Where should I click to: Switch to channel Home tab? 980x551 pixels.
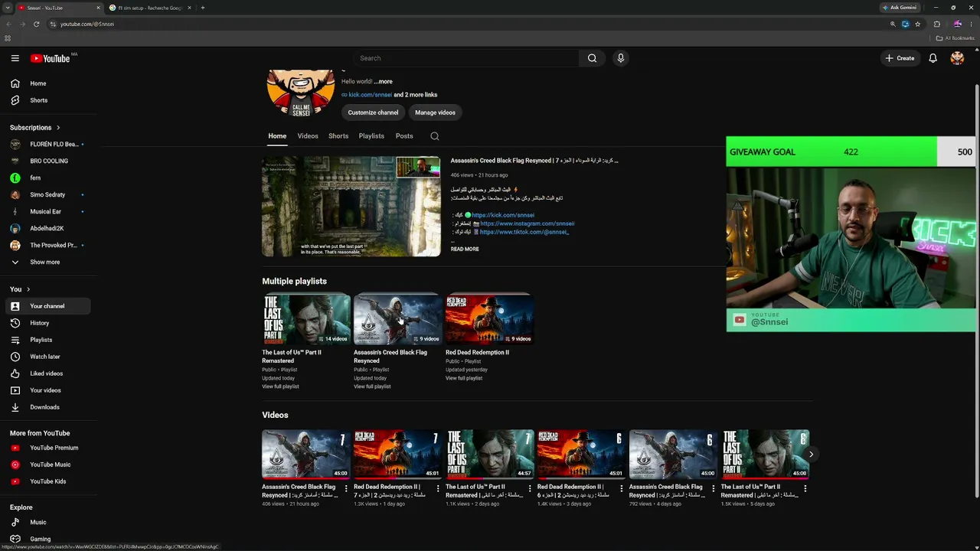(277, 136)
